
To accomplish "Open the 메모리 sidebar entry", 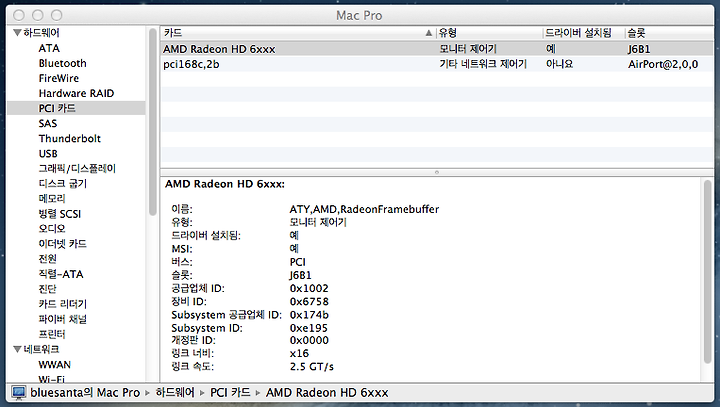I will 52,199.
